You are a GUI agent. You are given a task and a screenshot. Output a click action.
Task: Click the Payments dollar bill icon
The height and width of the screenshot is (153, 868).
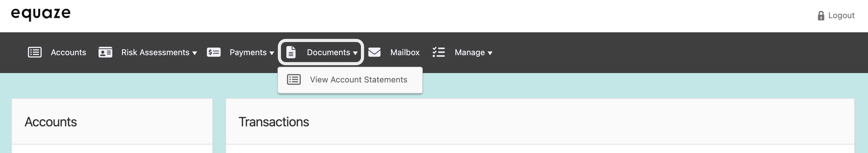coord(214,53)
